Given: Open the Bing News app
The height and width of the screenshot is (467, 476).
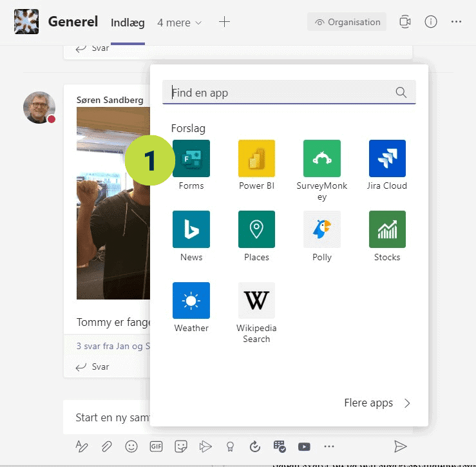Looking at the screenshot, I should pos(191,229).
